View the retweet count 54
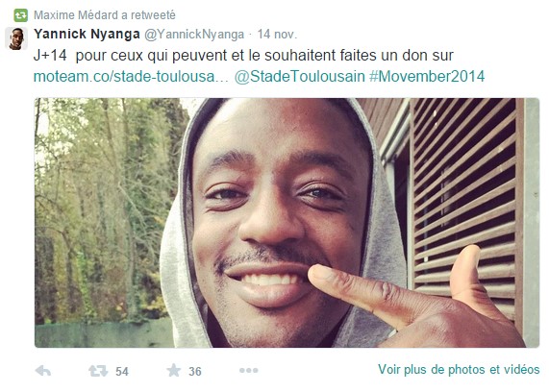 [x=122, y=372]
